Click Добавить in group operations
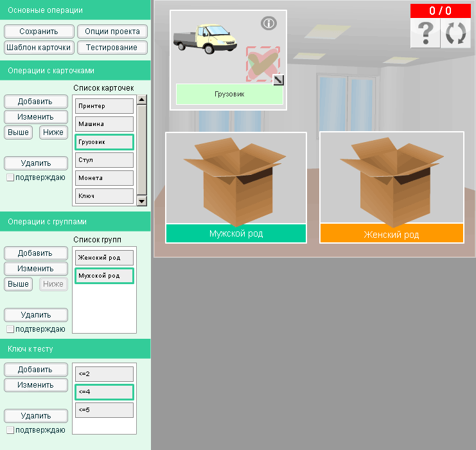 [36, 253]
